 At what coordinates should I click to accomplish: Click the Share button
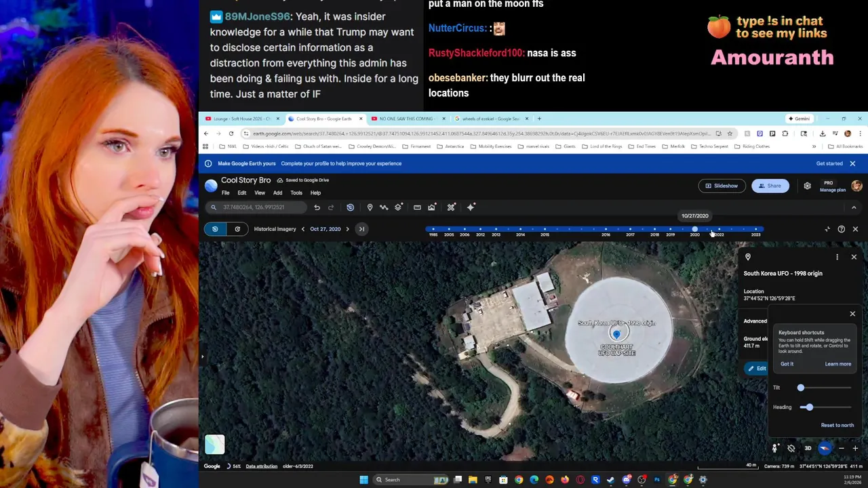[770, 186]
